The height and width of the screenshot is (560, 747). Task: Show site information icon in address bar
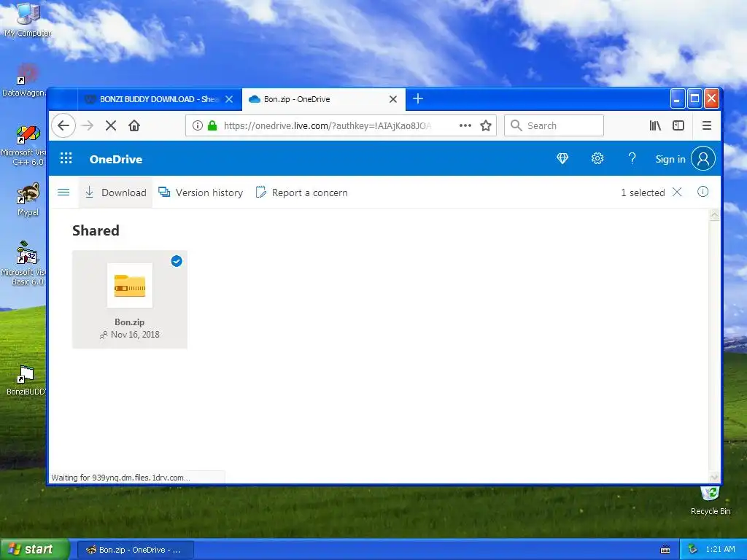pyautogui.click(x=197, y=125)
